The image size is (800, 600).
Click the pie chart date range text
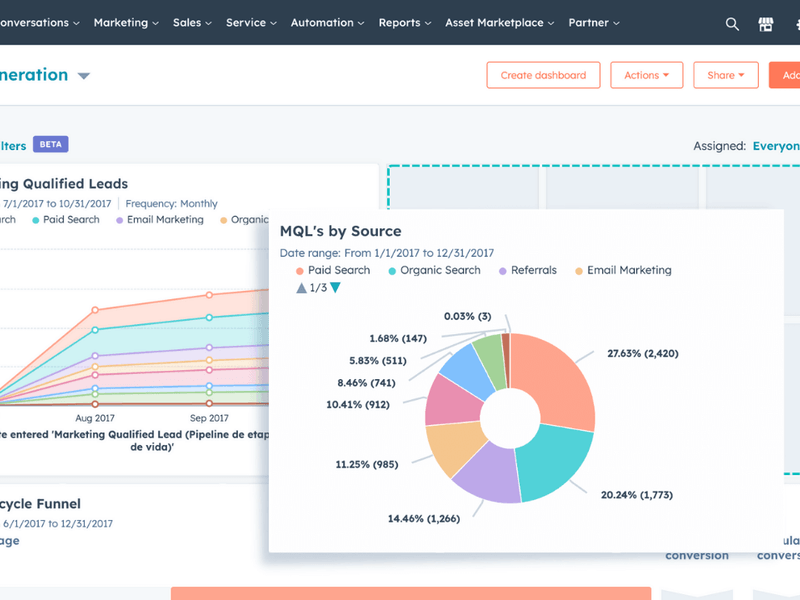(x=387, y=253)
